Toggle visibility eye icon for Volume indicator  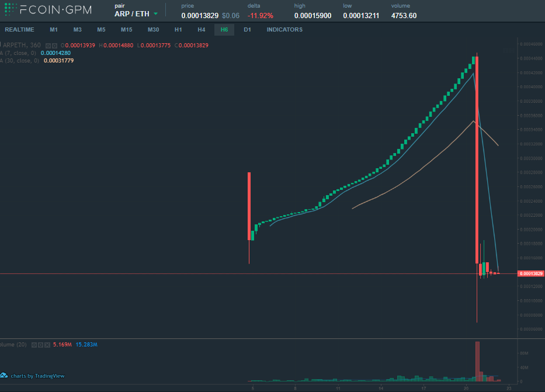pyautogui.click(x=34, y=345)
